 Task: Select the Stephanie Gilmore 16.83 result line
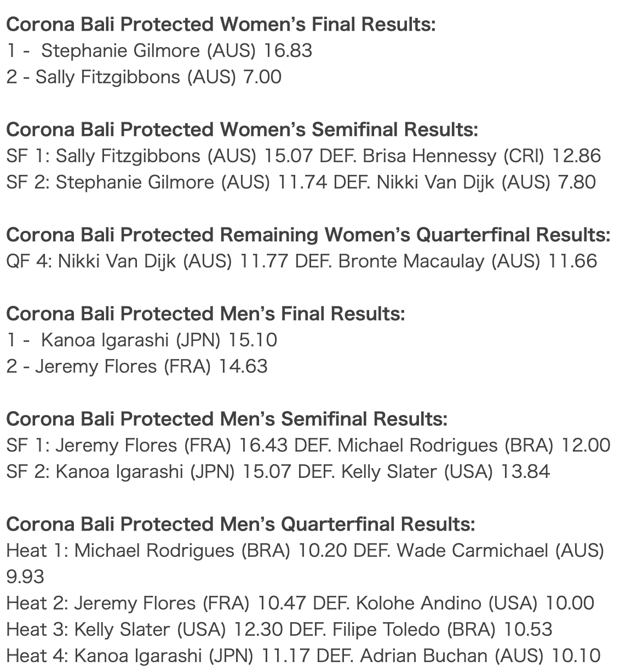point(159,51)
